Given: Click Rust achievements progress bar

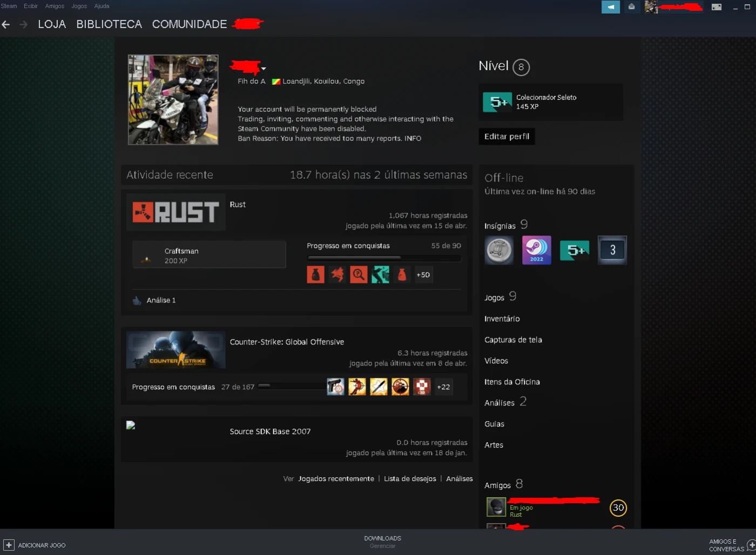Looking at the screenshot, I should [x=384, y=258].
